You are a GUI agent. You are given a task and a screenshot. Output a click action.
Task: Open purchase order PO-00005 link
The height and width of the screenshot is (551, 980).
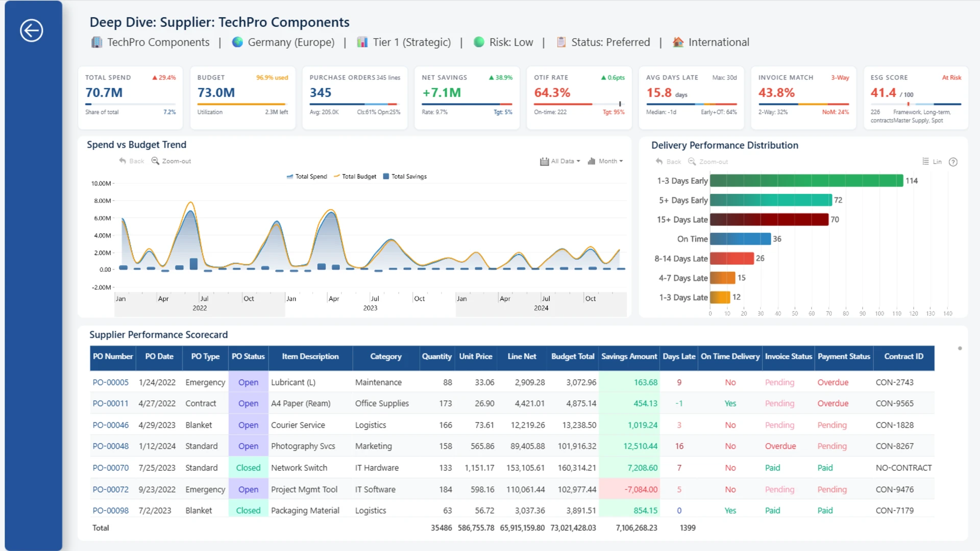(111, 383)
